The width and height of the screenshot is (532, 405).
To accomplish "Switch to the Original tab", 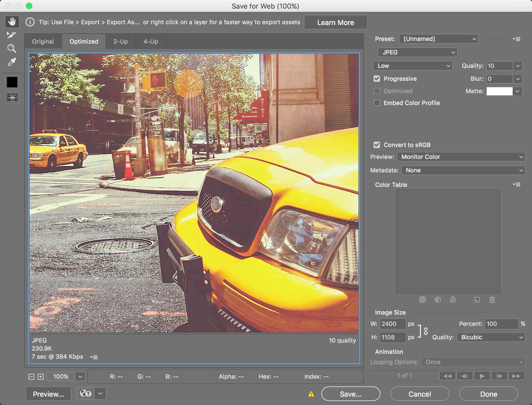I will pyautogui.click(x=43, y=41).
